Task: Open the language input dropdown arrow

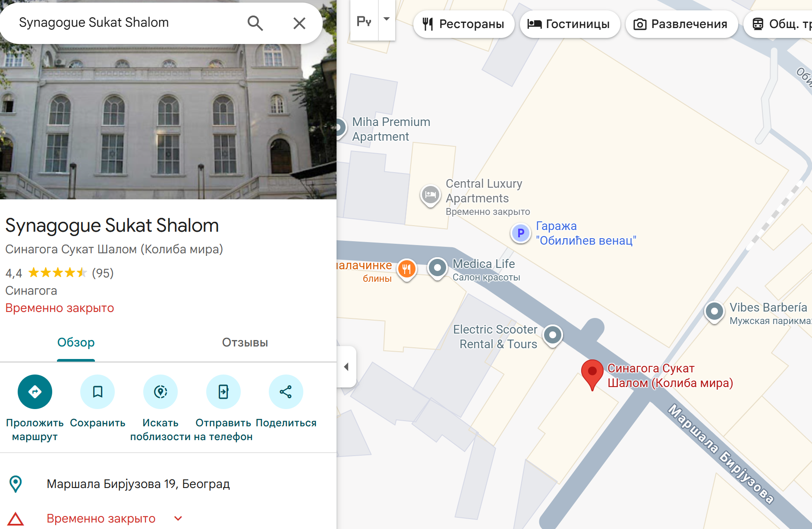Action: pyautogui.click(x=387, y=19)
